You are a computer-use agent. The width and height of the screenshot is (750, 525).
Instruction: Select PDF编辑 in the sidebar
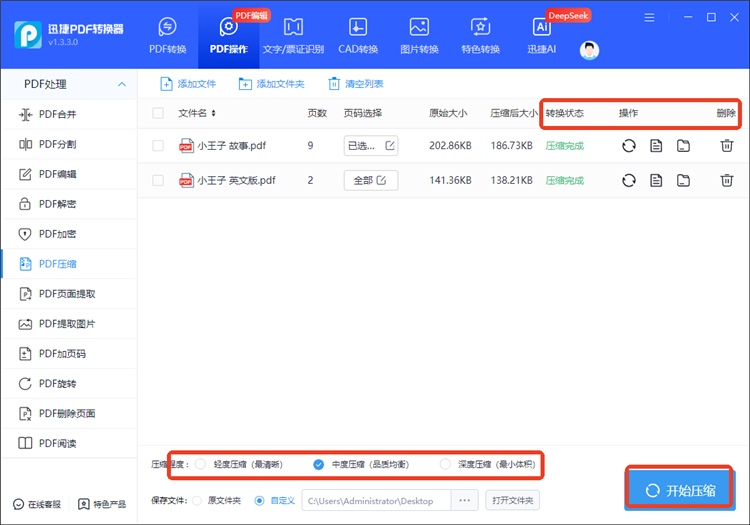(x=69, y=174)
